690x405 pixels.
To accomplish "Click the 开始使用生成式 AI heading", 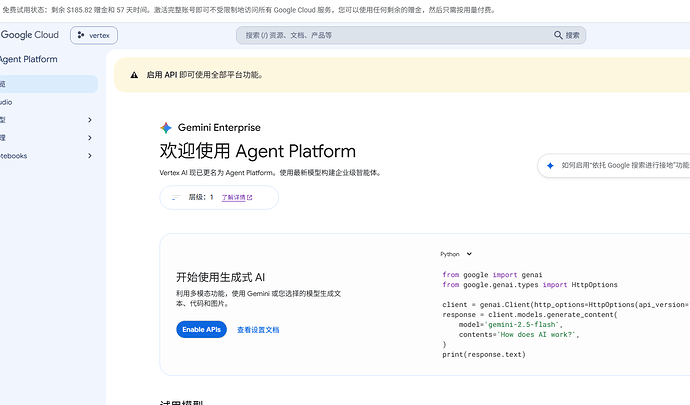I will click(220, 277).
